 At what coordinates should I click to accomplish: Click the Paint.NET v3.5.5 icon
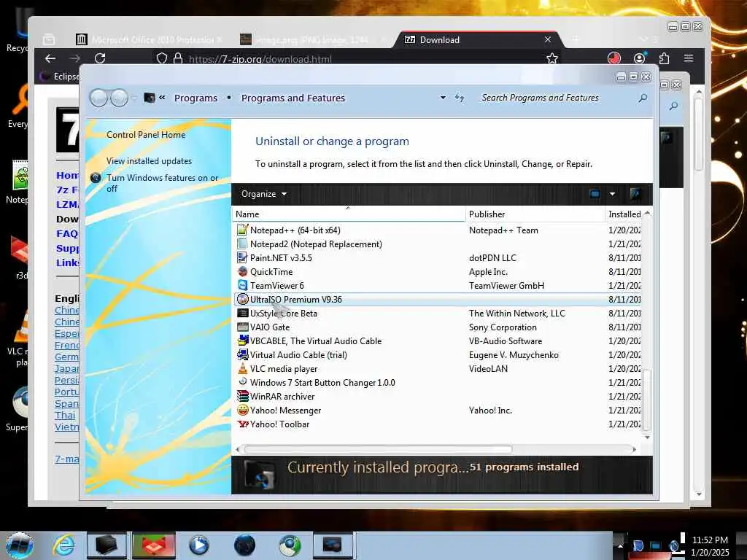tap(242, 257)
